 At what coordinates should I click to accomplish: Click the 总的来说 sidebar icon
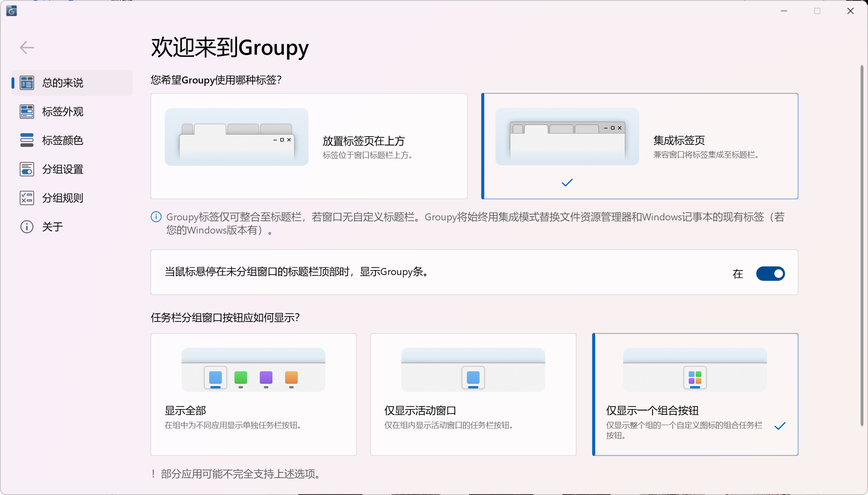click(27, 83)
